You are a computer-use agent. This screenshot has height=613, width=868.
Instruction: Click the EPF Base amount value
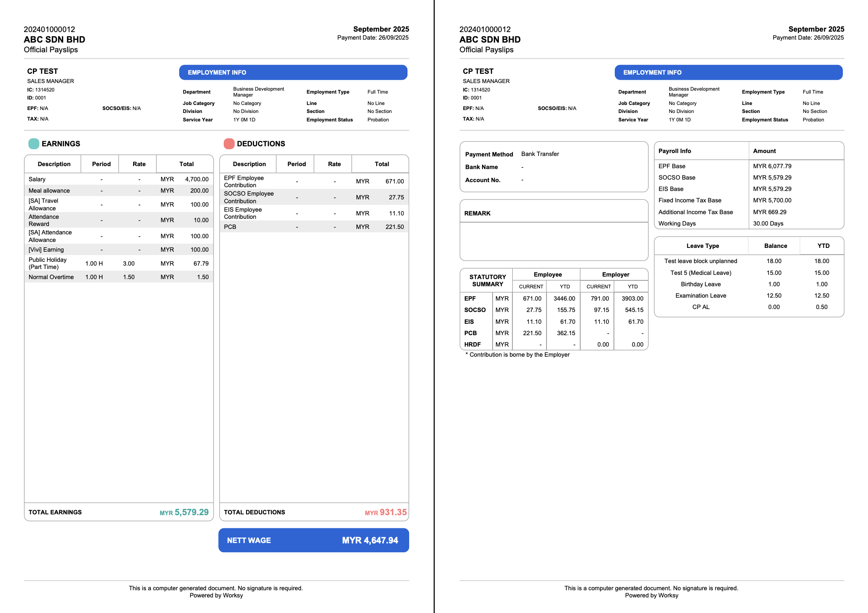pos(772,166)
